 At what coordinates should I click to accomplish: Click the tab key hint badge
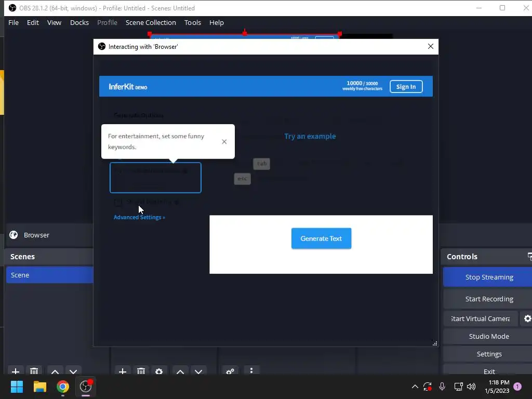click(262, 164)
